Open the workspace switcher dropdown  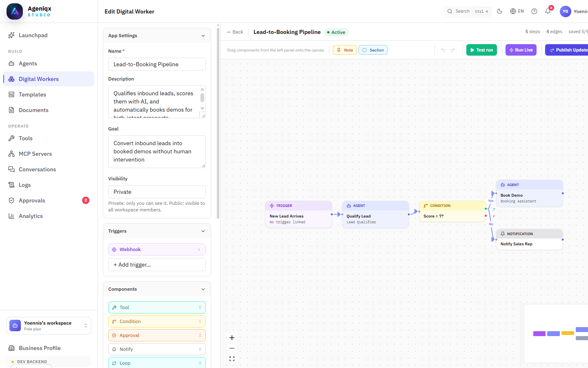click(49, 326)
